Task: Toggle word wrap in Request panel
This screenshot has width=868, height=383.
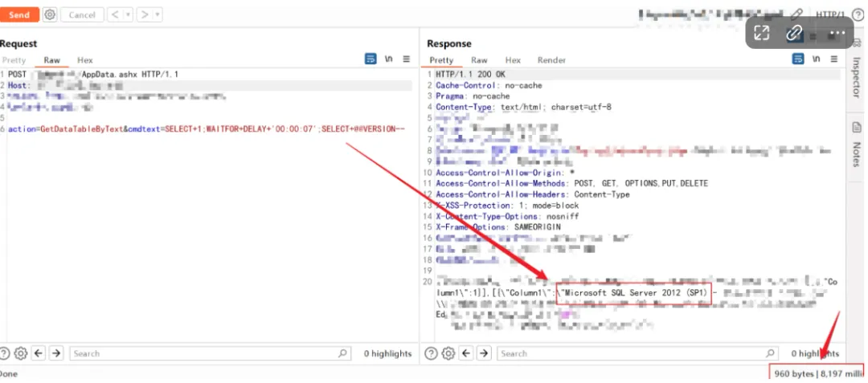Action: pos(371,59)
